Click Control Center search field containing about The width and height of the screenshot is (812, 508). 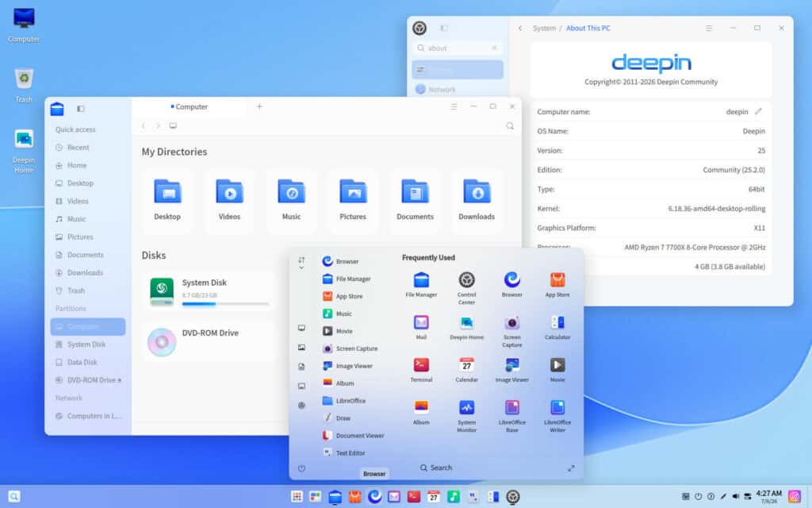pos(458,48)
